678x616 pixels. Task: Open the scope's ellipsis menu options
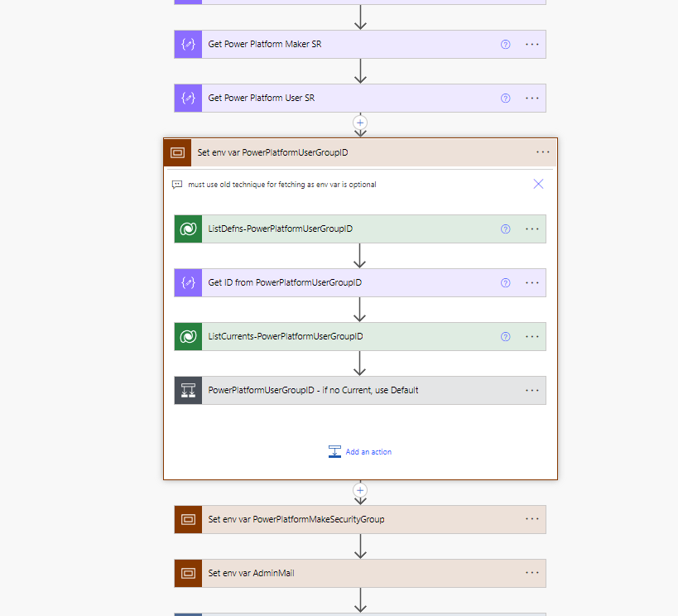coord(543,152)
